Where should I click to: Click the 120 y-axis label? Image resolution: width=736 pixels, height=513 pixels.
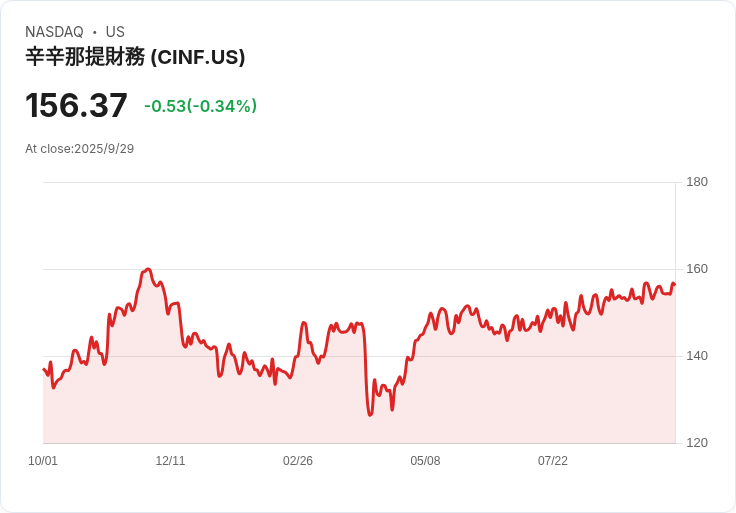pyautogui.click(x=697, y=443)
